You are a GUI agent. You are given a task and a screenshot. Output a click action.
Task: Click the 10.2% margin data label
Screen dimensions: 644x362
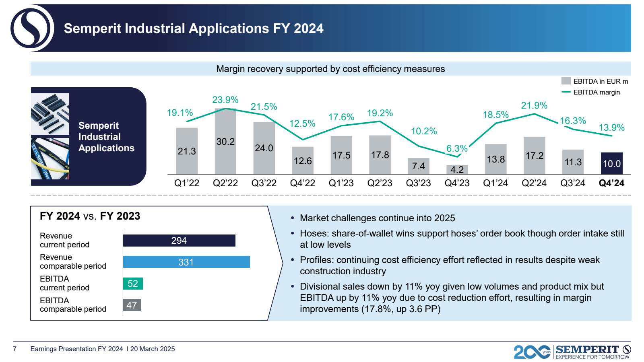point(424,131)
